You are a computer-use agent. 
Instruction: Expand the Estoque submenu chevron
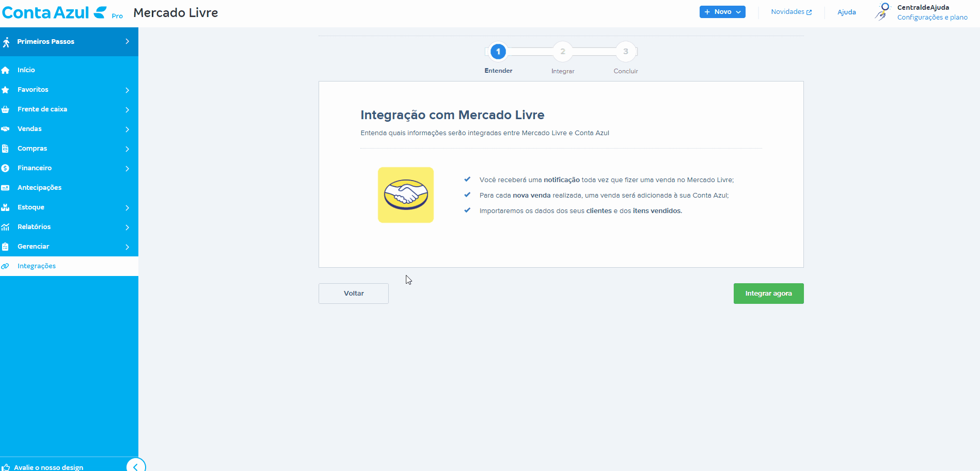point(127,207)
